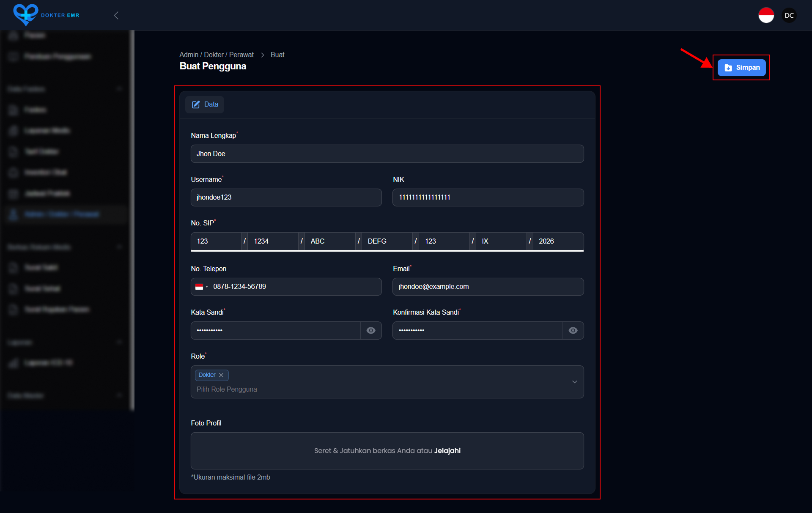Click the Jelajahi browse link
The image size is (812, 513).
[447, 451]
